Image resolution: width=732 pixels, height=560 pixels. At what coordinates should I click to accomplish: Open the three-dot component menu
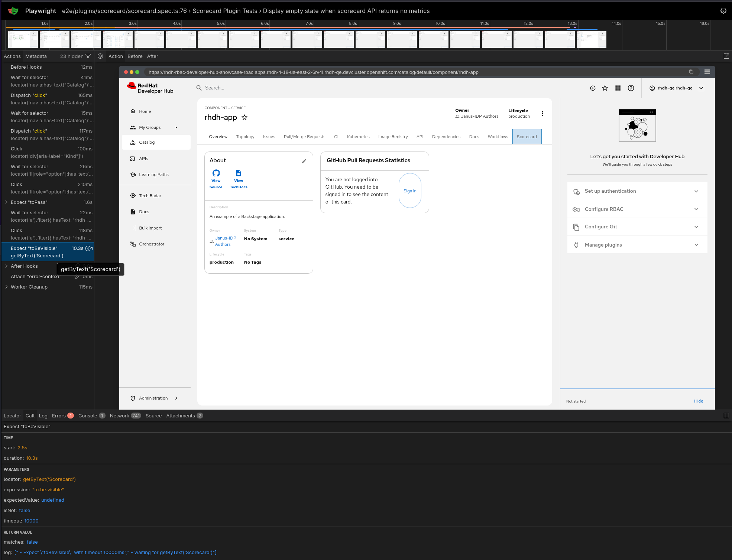pyautogui.click(x=542, y=114)
